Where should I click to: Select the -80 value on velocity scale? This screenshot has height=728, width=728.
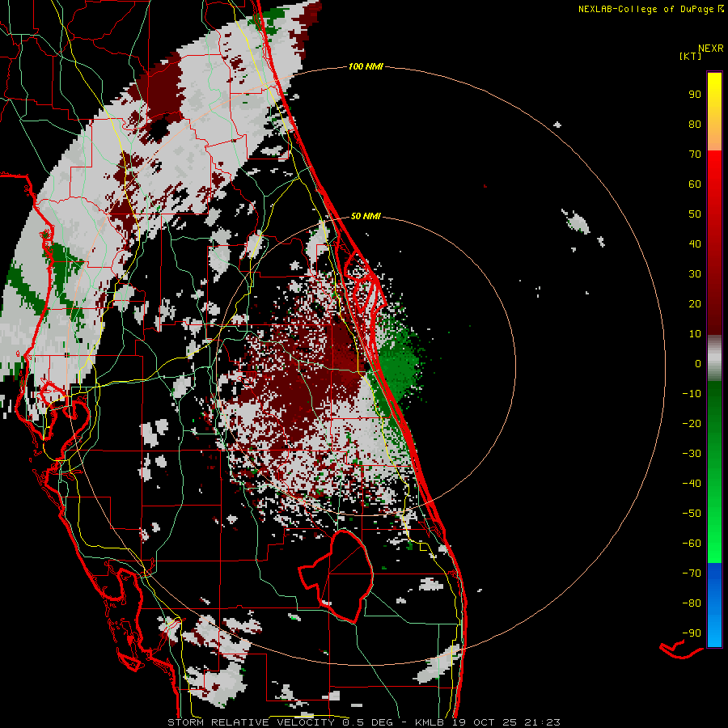[x=692, y=603]
